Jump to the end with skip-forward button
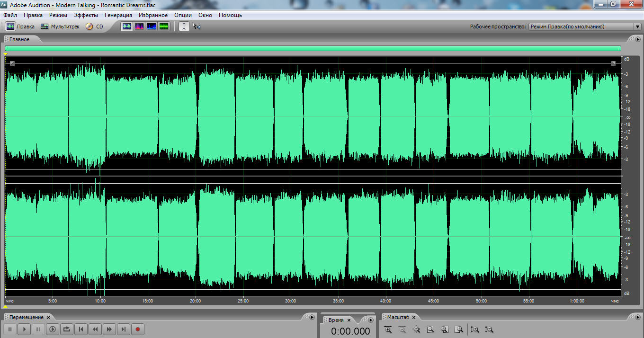Viewport: 644px width, 338px height. (x=123, y=329)
